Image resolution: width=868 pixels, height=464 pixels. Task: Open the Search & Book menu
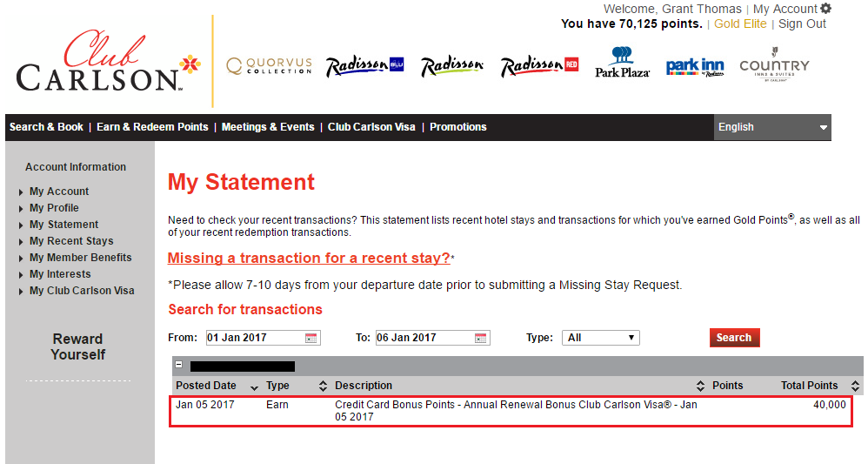pyautogui.click(x=46, y=127)
